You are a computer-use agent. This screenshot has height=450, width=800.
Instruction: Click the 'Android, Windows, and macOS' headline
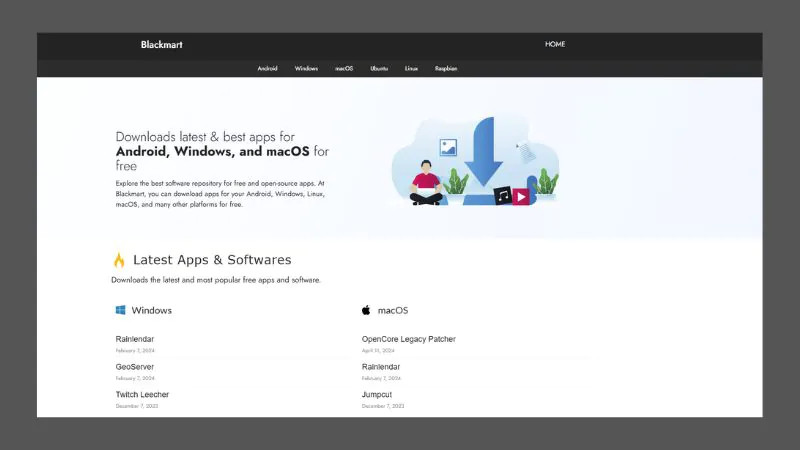coord(212,152)
